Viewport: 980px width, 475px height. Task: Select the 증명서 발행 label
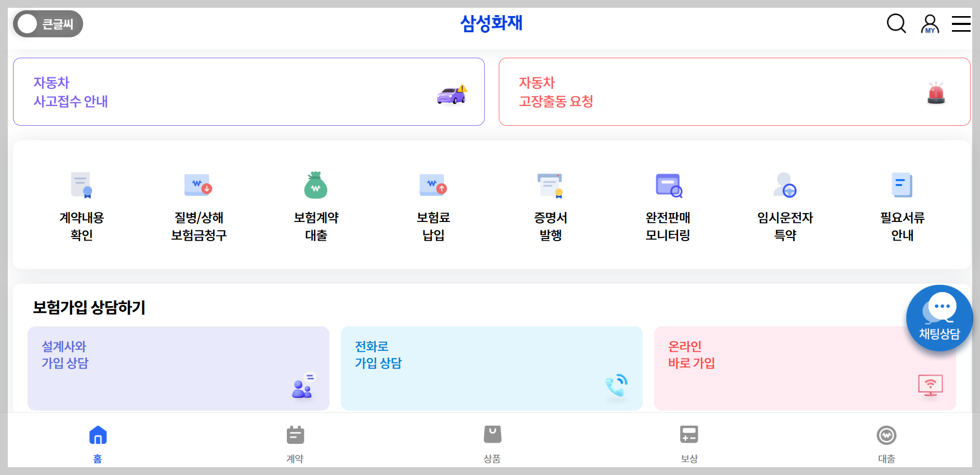click(551, 226)
